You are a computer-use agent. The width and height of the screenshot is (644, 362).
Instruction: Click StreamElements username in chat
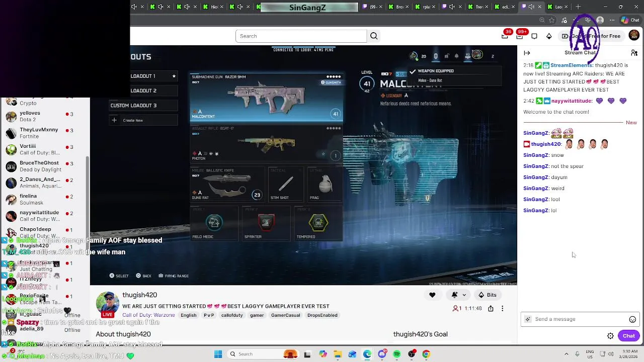tap(571, 65)
